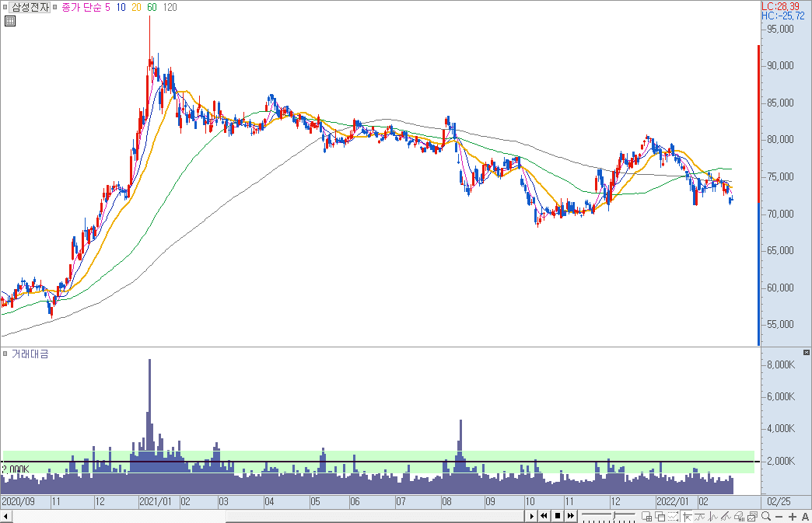Click the 2021/01 date axis label

coord(156,501)
